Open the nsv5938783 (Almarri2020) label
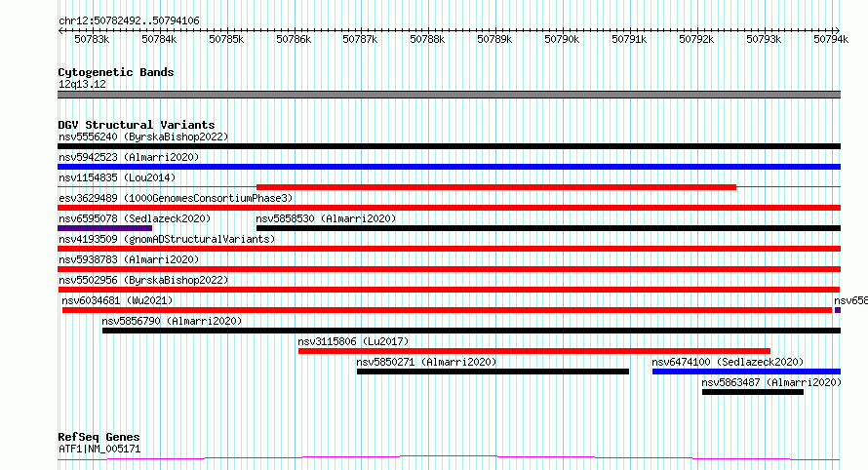The height and width of the screenshot is (470, 868). 129,259
